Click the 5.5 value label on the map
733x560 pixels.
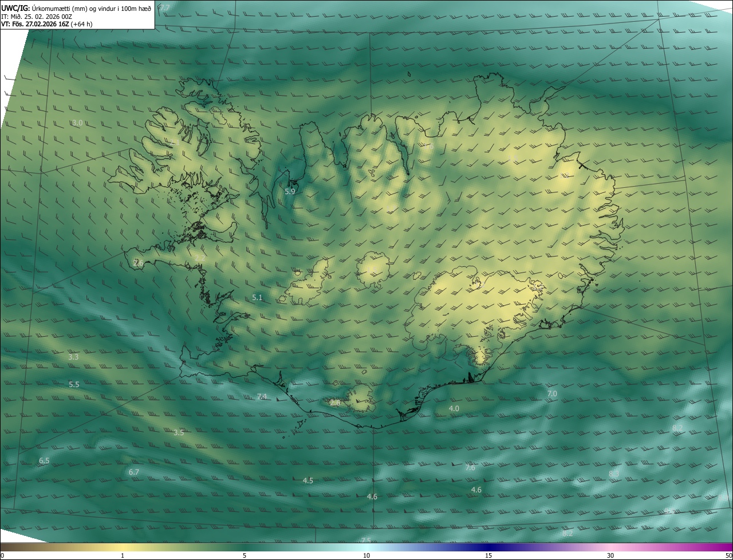pyautogui.click(x=74, y=384)
